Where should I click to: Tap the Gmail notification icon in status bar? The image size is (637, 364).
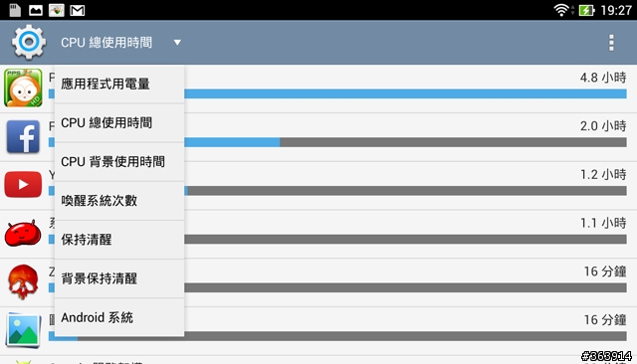[78, 10]
